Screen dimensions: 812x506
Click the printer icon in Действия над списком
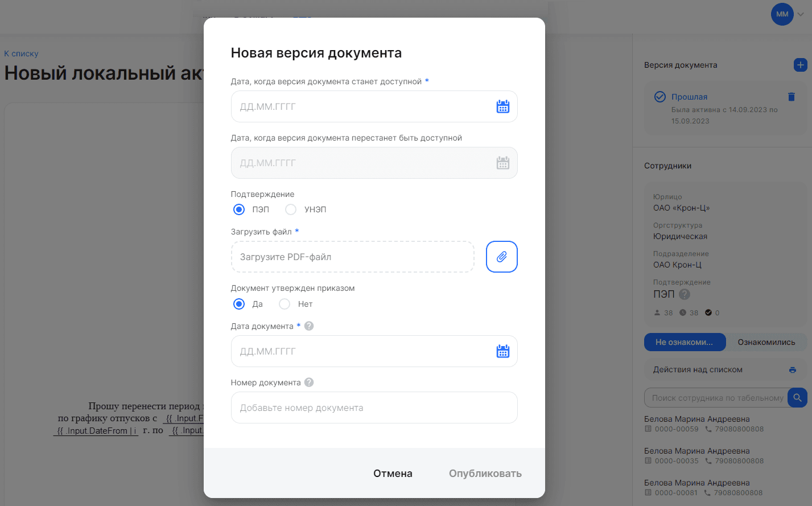pos(793,370)
